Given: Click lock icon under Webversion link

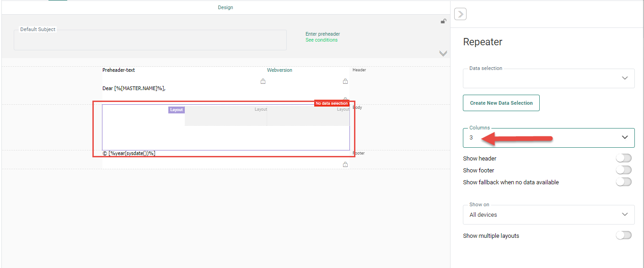Looking at the screenshot, I should pyautogui.click(x=345, y=81).
